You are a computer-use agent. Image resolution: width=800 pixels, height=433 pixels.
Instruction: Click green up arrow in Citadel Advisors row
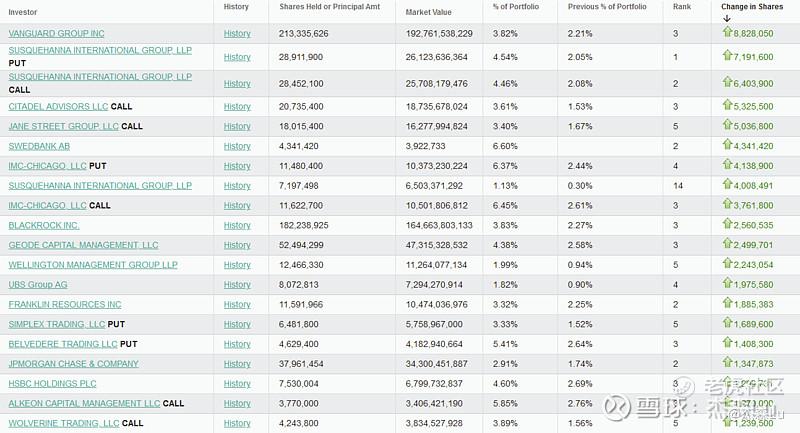click(727, 106)
